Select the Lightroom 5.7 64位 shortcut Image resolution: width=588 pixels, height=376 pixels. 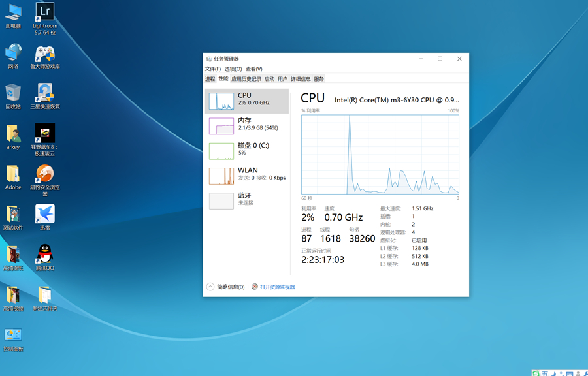[x=45, y=19]
